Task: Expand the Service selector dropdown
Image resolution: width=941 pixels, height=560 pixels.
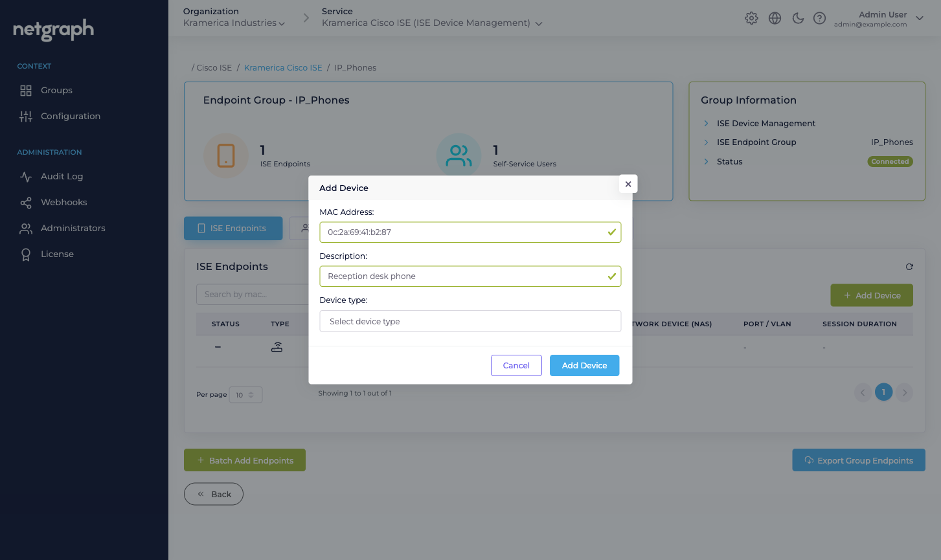Action: click(432, 23)
